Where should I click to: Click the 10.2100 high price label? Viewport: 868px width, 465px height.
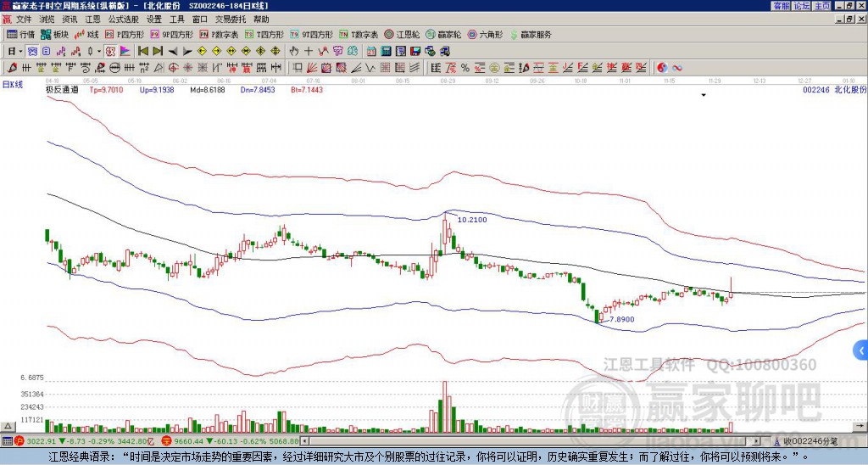click(472, 220)
